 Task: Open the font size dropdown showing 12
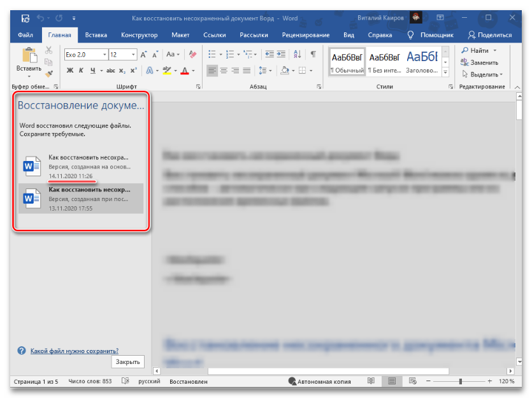pyautogui.click(x=133, y=55)
